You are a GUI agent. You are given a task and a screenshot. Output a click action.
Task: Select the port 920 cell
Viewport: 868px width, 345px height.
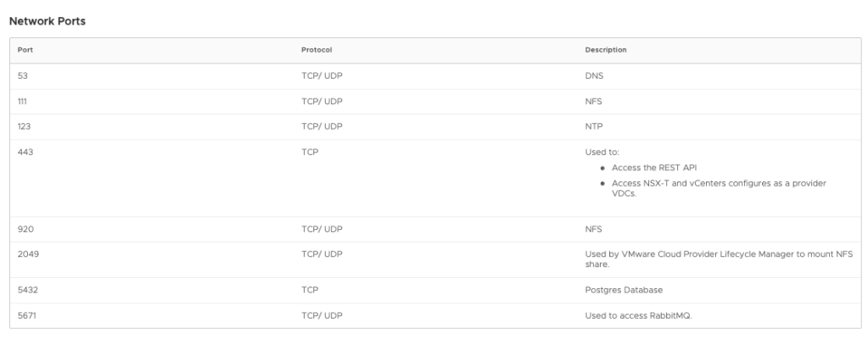click(x=24, y=229)
